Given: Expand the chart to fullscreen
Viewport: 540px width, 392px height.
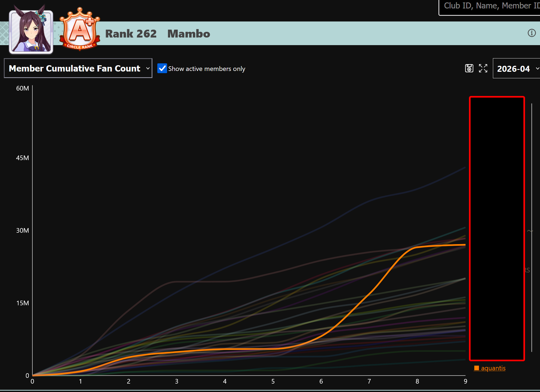Looking at the screenshot, I should (483, 68).
